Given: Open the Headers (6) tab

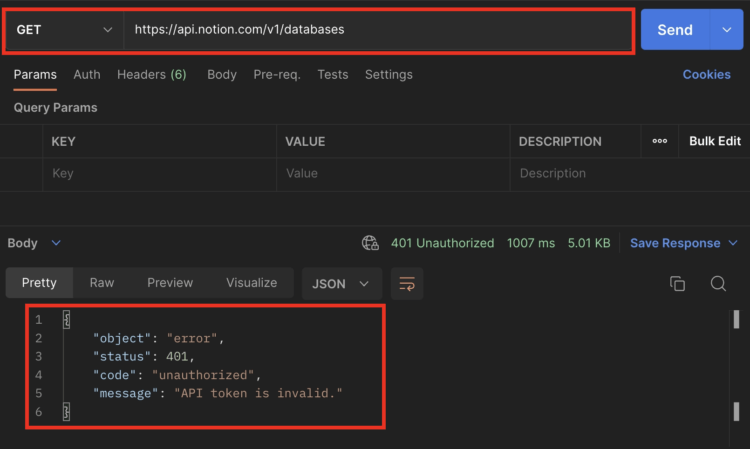Looking at the screenshot, I should click(151, 74).
